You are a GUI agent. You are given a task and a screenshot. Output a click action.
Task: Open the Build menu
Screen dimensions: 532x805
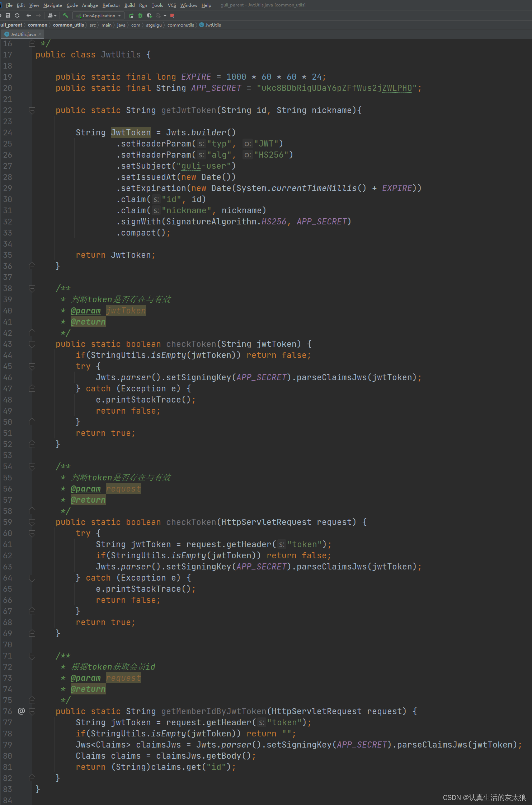pos(130,5)
